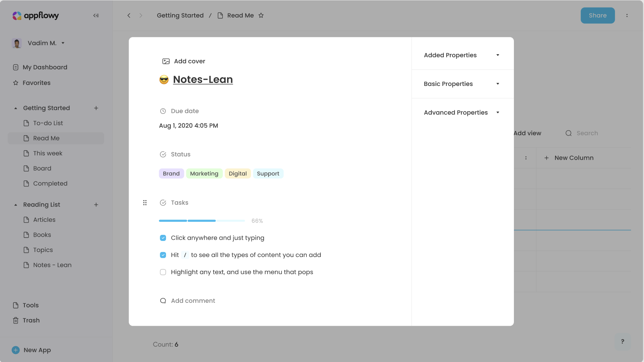Click the drag handle beside Tasks
This screenshot has height=362, width=644.
click(x=145, y=202)
